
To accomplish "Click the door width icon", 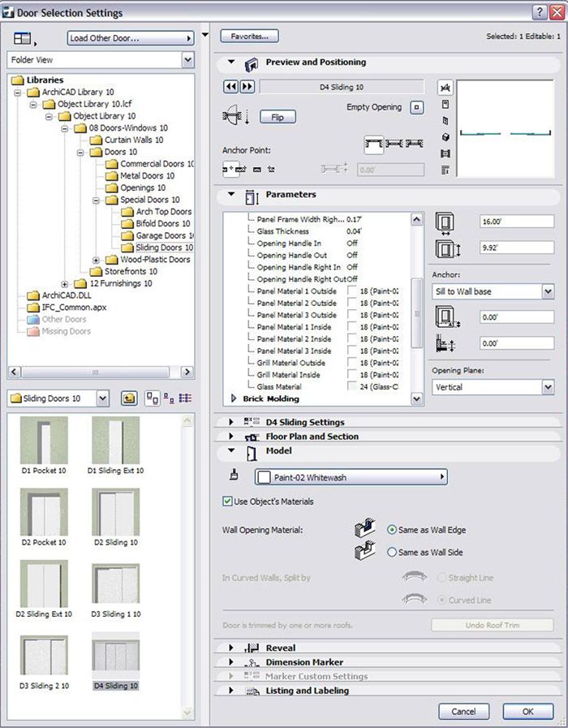I will (x=445, y=223).
